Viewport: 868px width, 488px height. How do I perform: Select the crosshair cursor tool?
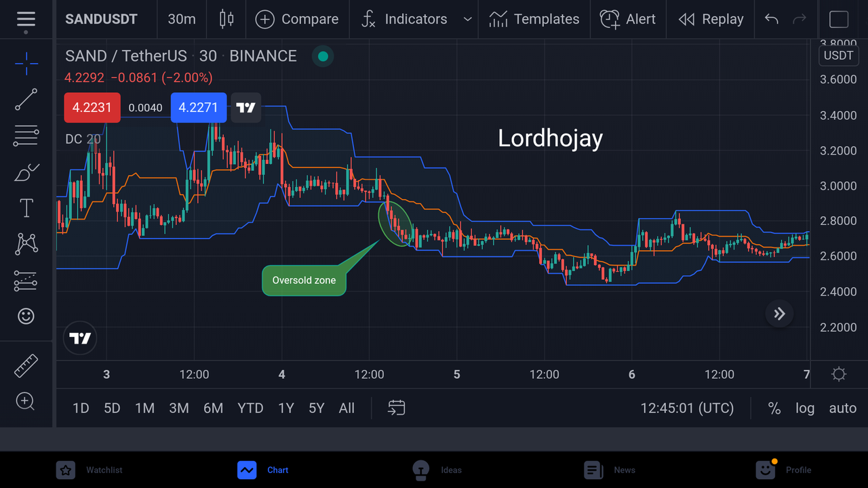point(26,64)
